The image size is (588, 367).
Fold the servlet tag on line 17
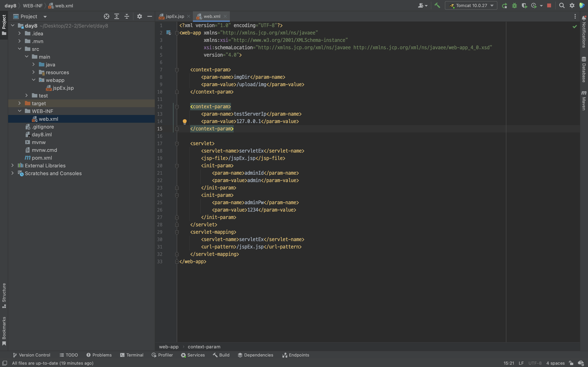(177, 144)
